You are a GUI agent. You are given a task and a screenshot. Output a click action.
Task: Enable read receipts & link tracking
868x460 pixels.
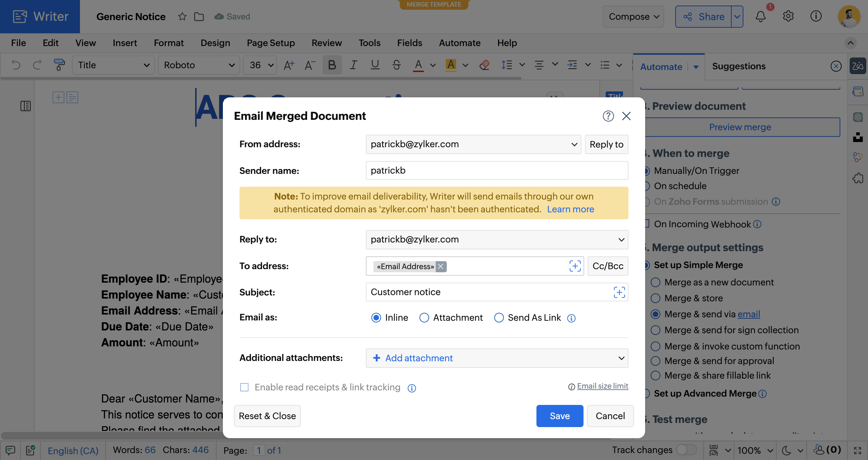tap(244, 387)
